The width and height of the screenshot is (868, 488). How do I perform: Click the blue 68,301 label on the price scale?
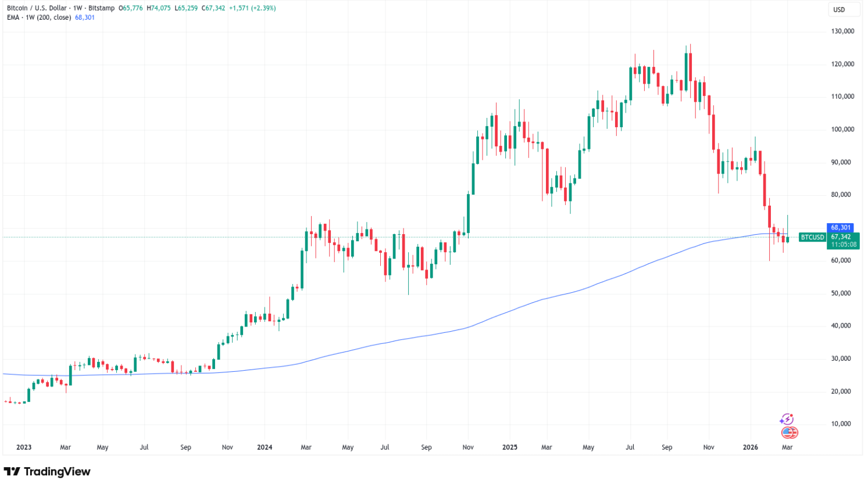[840, 227]
